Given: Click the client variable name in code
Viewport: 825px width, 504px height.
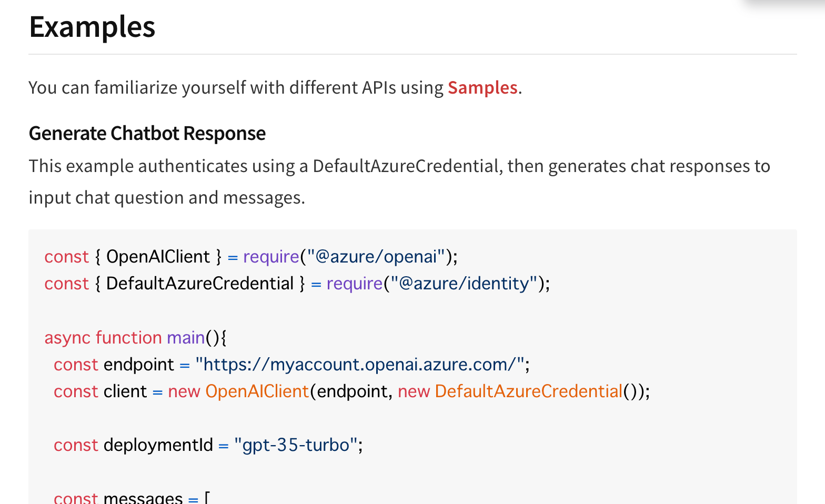Looking at the screenshot, I should [125, 391].
